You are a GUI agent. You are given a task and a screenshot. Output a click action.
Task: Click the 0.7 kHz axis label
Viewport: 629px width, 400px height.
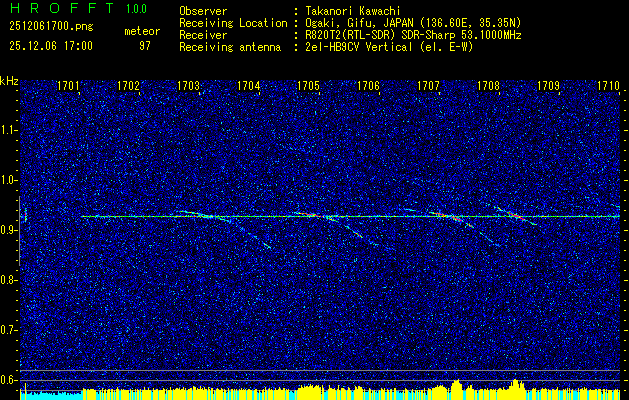click(x=9, y=330)
